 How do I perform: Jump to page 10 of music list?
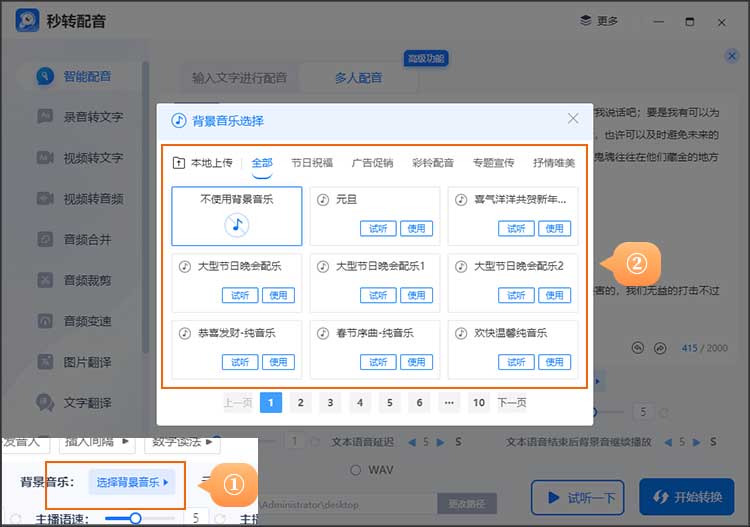click(479, 403)
